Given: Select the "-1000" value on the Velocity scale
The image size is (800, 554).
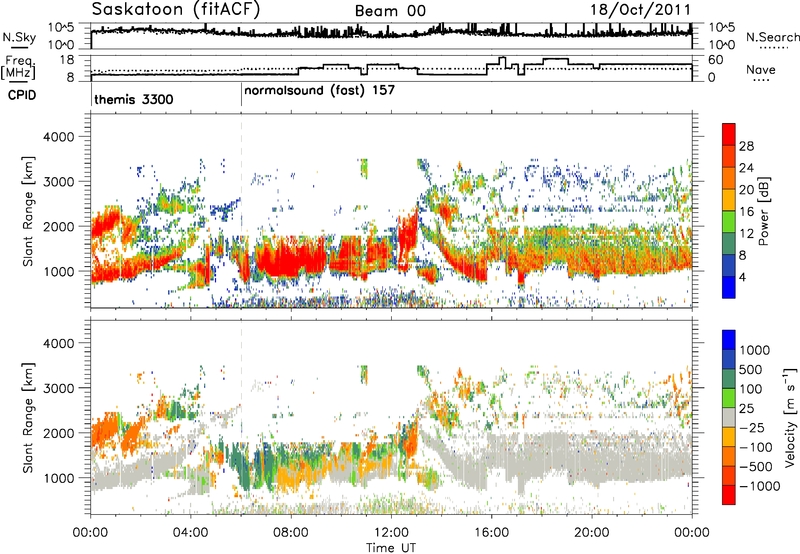Looking at the screenshot, I should click(759, 486).
